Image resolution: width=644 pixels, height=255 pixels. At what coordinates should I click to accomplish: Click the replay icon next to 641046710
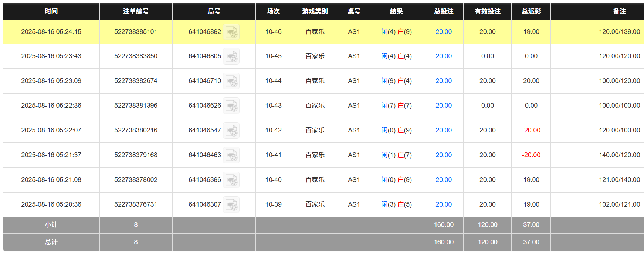pos(231,81)
